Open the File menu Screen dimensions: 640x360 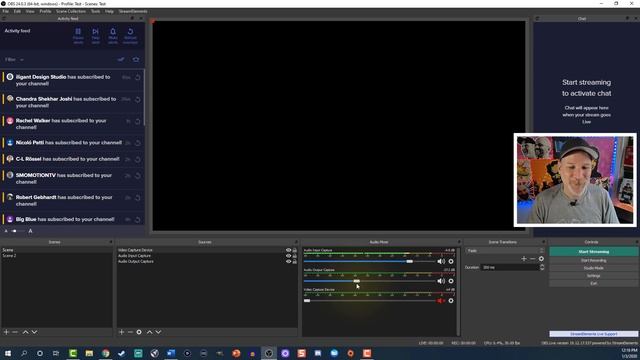point(5,11)
